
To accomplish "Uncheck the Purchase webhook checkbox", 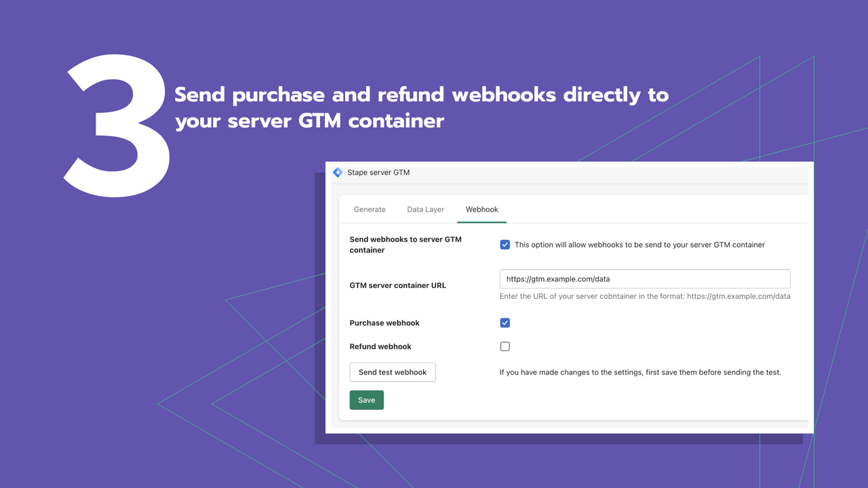I will [505, 323].
